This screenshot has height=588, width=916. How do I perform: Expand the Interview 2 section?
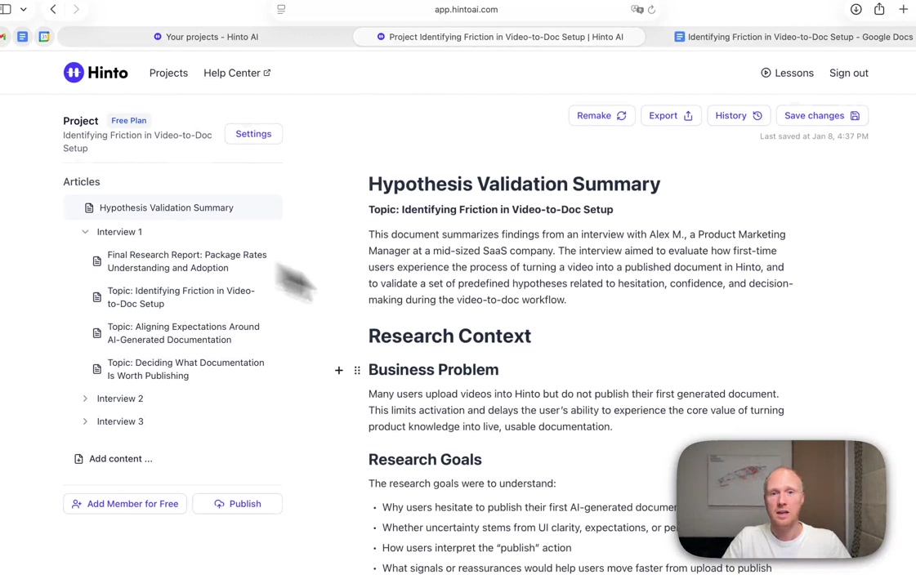[85, 399]
